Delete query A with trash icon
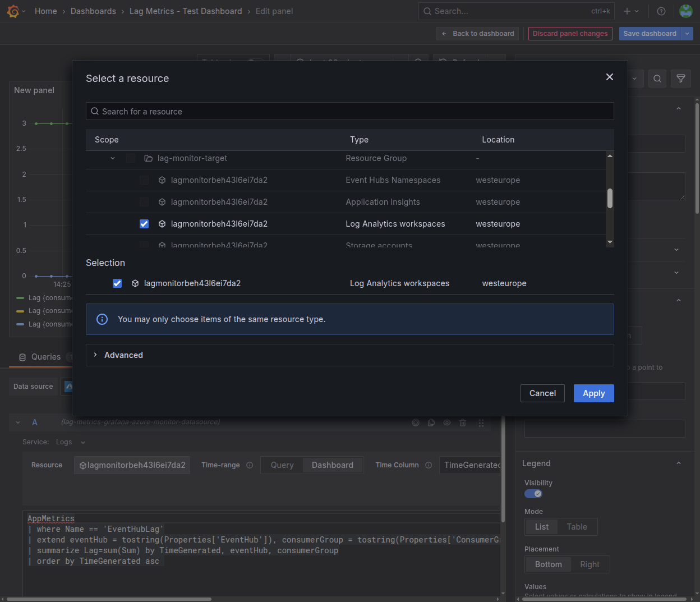This screenshot has width=700, height=602. tap(463, 422)
